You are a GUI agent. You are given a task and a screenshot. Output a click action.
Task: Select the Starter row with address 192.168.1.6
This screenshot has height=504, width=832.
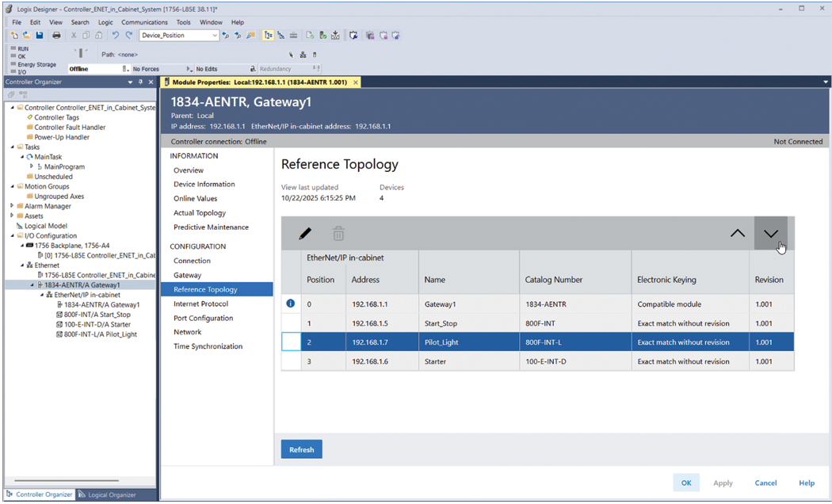[537, 361]
